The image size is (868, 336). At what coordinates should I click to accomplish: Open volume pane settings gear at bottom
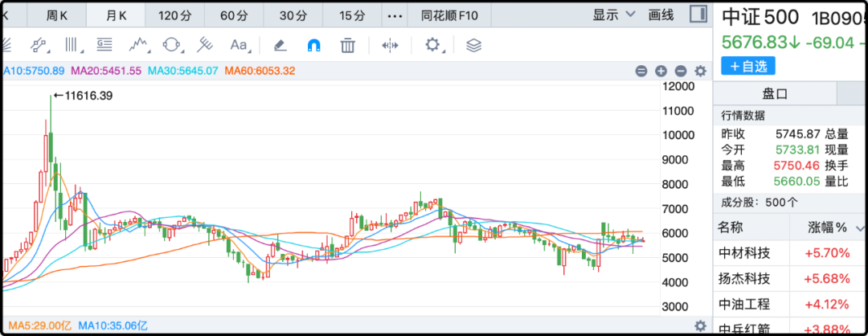(700, 326)
